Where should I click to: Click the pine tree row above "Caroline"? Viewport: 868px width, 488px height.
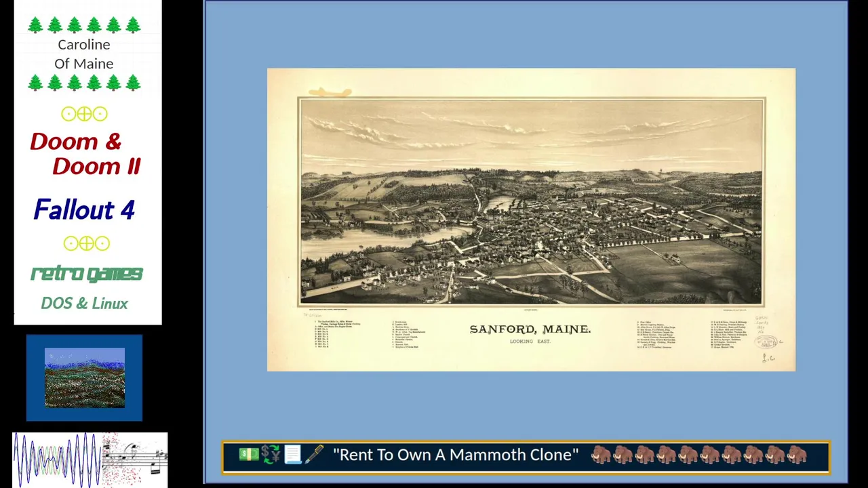point(84,26)
